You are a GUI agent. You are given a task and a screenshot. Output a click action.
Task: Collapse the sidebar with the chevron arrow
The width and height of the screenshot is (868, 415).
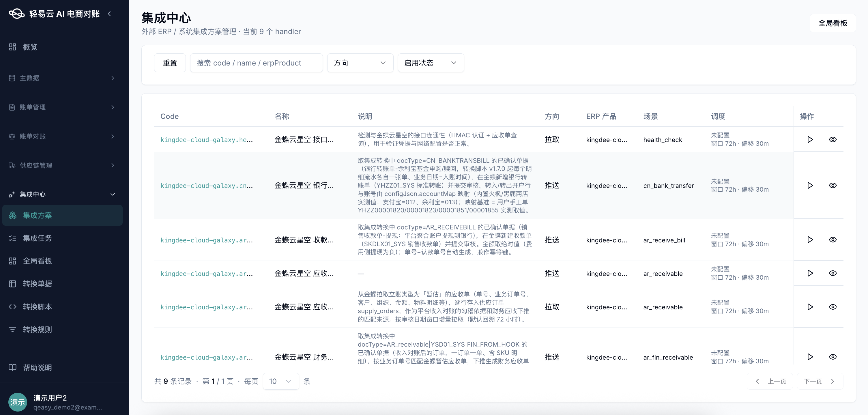109,14
